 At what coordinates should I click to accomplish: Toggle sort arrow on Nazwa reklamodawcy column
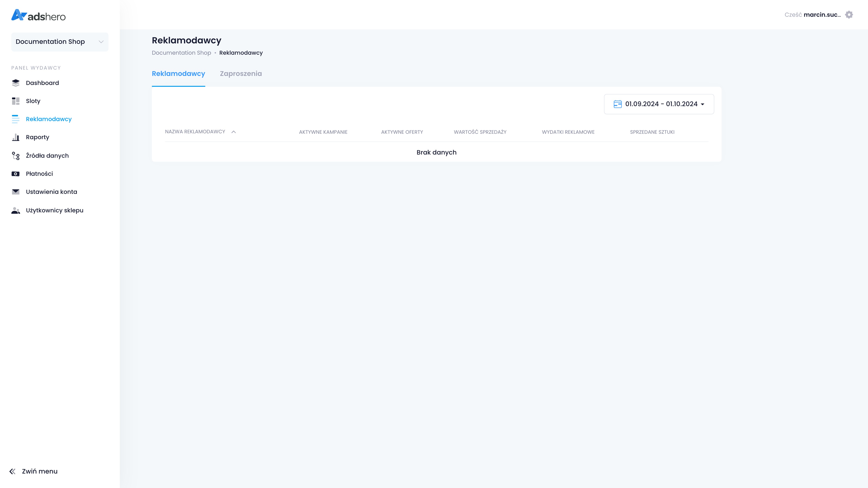coord(234,132)
